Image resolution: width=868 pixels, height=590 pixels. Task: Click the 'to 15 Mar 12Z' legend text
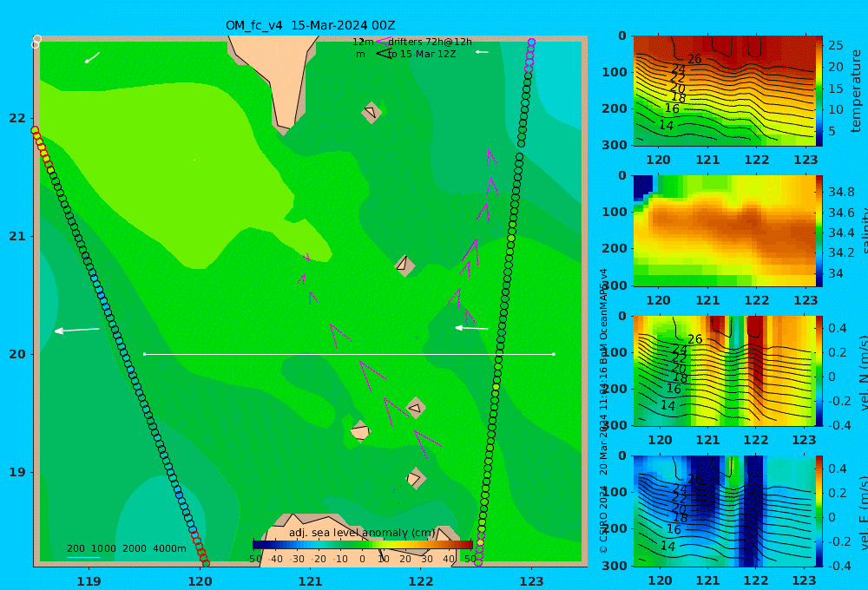pos(422,55)
